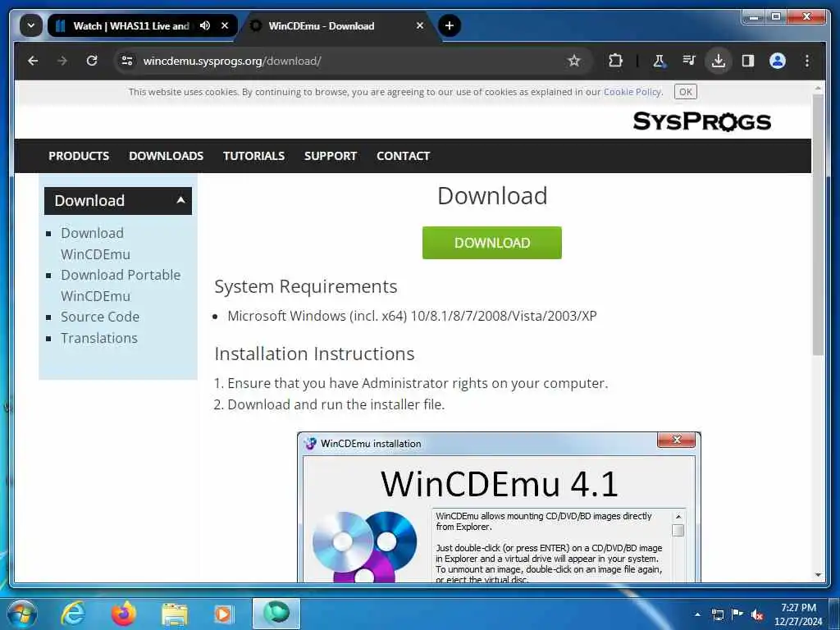Image resolution: width=840 pixels, height=630 pixels.
Task: Launch Internet Explorer from taskbar
Action: tap(73, 614)
